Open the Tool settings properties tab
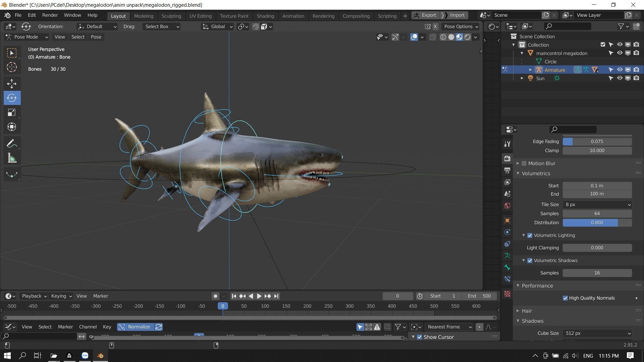The image size is (644, 362). [x=507, y=144]
